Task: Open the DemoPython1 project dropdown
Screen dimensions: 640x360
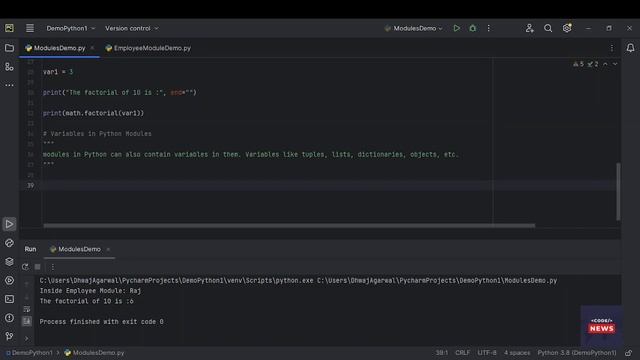Action: click(x=71, y=28)
